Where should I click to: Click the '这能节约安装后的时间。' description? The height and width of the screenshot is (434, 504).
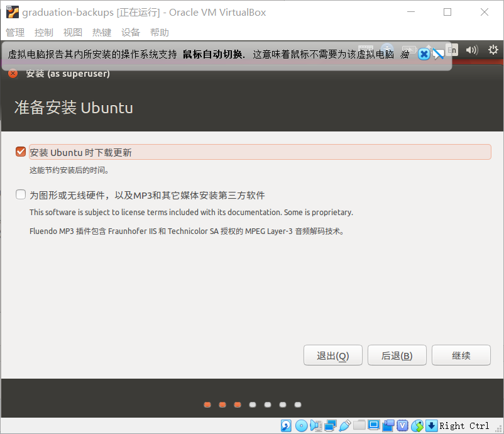tap(69, 170)
